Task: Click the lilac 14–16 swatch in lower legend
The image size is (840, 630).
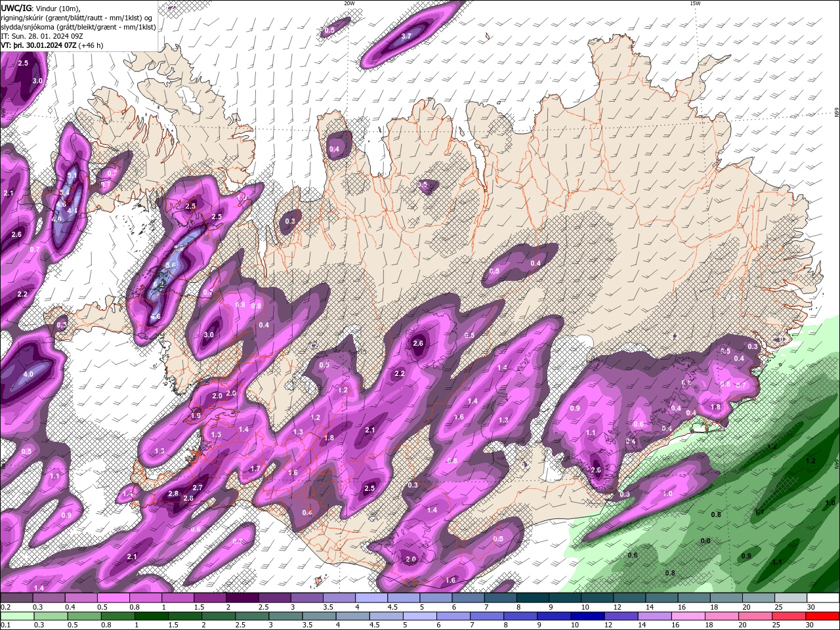Action: coord(654,616)
